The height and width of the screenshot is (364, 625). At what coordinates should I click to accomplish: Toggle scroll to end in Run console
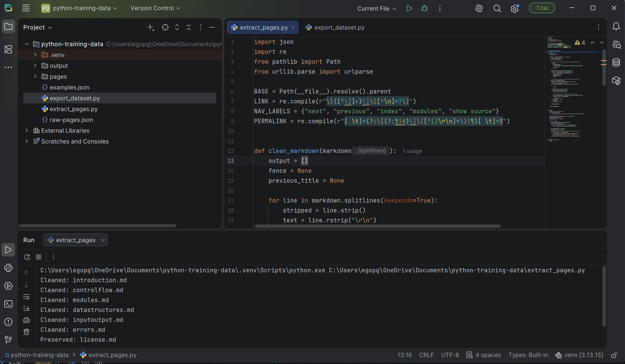coord(26,308)
